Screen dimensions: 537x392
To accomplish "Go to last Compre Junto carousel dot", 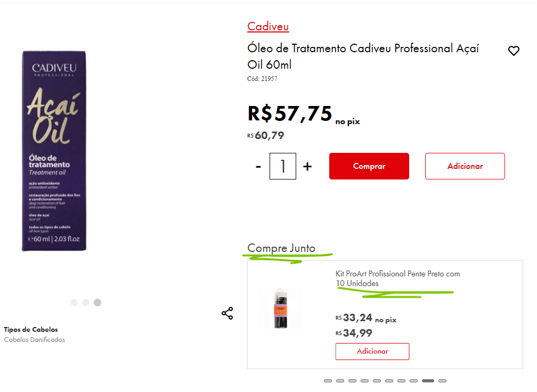I will (x=442, y=381).
